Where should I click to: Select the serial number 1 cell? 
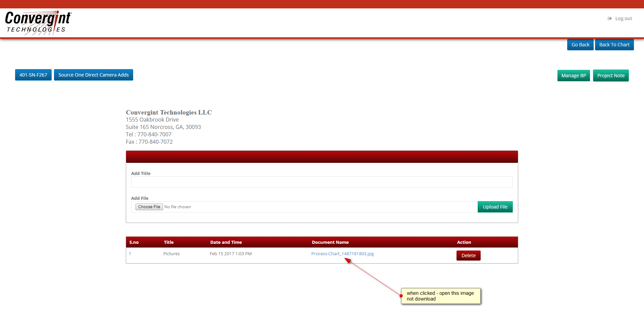tap(130, 254)
